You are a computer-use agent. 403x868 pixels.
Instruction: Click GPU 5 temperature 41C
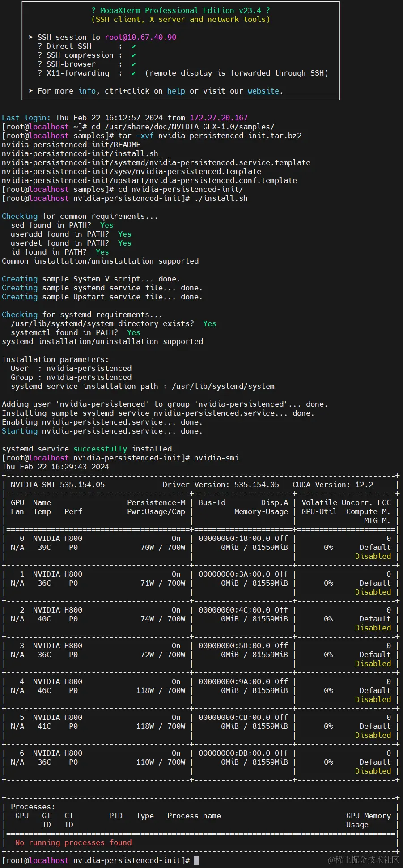tap(44, 726)
